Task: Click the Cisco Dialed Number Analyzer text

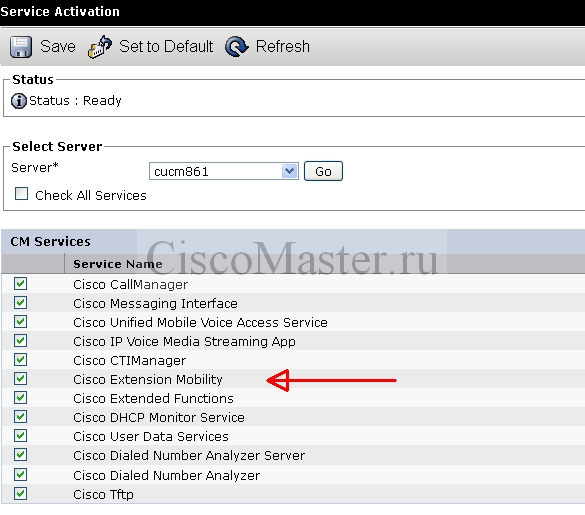Action: (166, 476)
